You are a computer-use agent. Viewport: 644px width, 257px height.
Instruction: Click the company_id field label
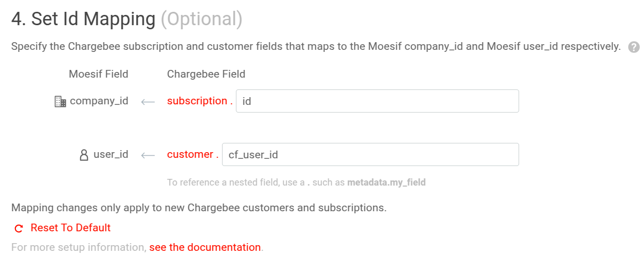(99, 101)
